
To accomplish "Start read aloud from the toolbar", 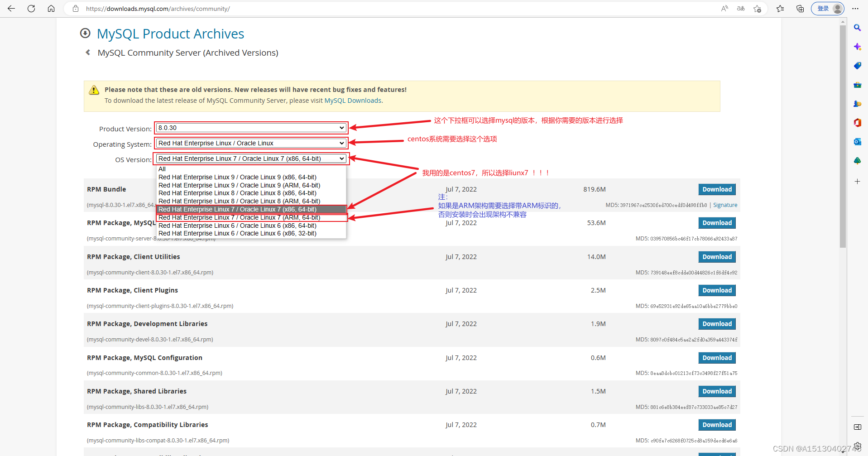I will pyautogui.click(x=724, y=9).
